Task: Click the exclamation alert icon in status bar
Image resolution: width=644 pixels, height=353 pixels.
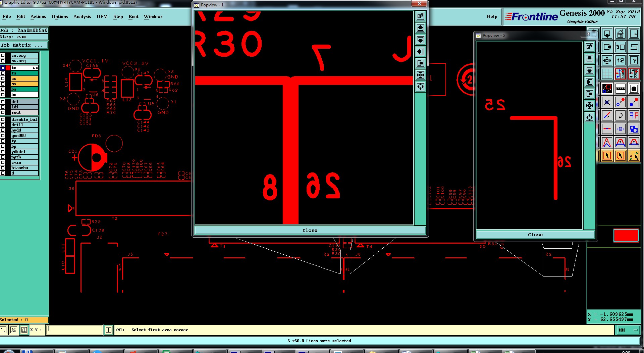Action: pos(109,330)
